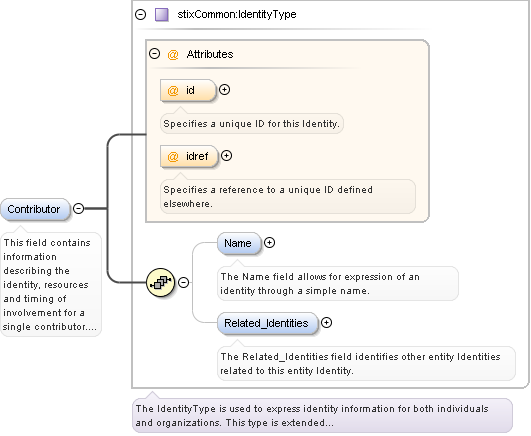The height and width of the screenshot is (436, 531).
Task: Expand the Name element
Action: tap(269, 243)
